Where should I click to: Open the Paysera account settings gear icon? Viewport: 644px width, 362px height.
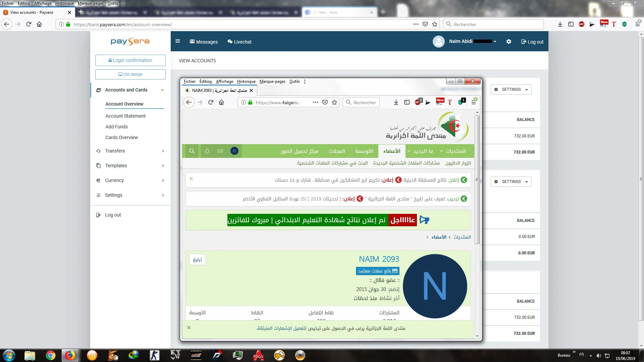point(508,42)
